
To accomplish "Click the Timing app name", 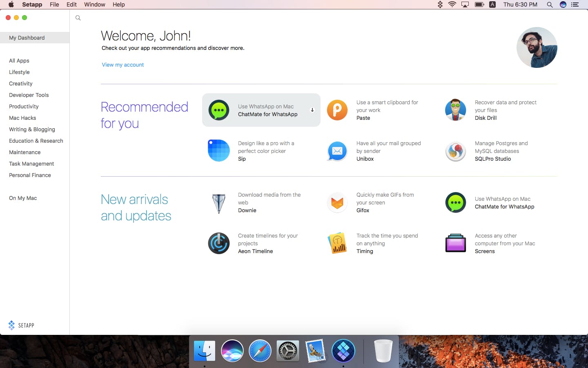I will pos(365,251).
